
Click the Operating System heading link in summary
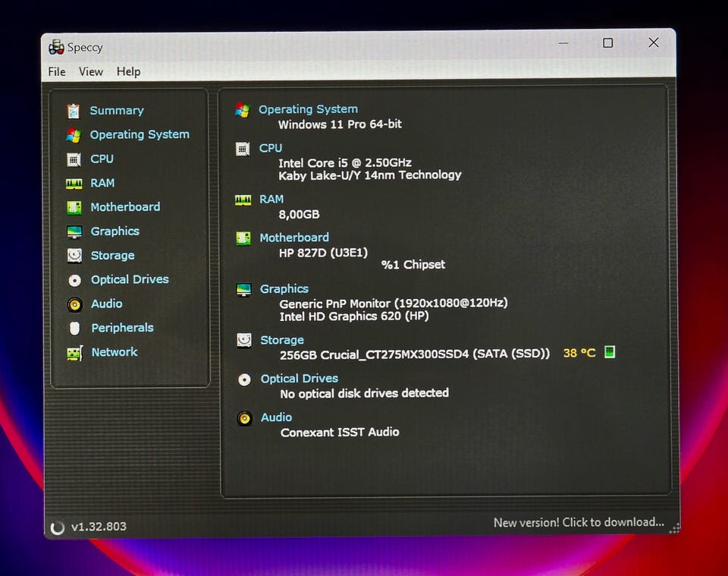(x=309, y=109)
